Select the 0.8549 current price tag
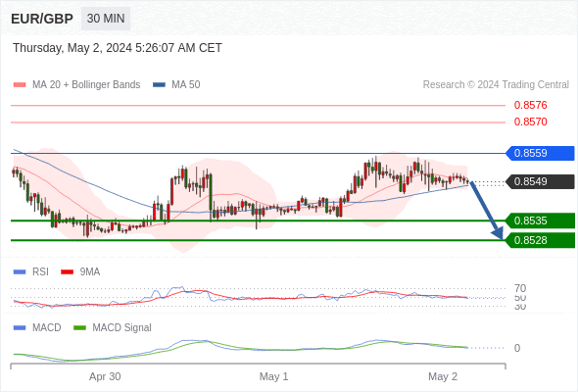 (x=540, y=181)
